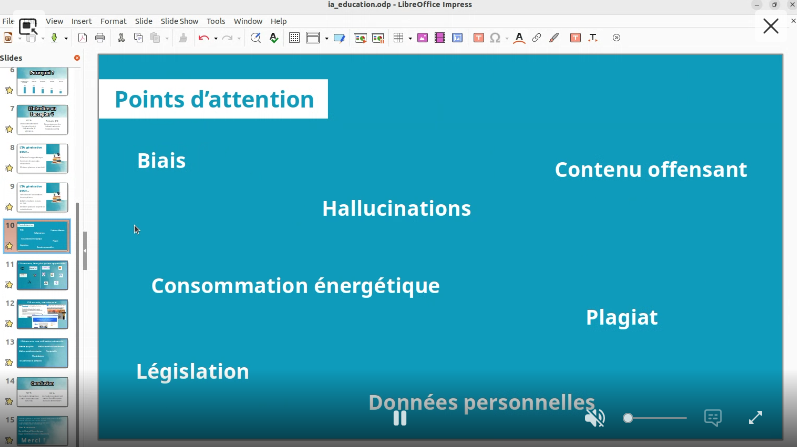Screen dimensions: 797x447
Task: Open the Insert Table dropdown arrow
Action: point(410,38)
